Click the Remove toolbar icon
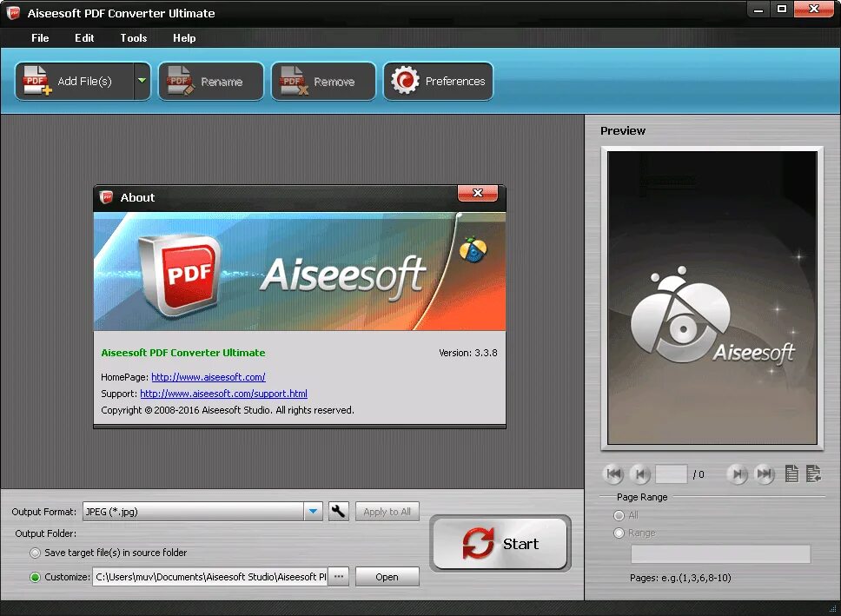This screenshot has height=616, width=841. [291, 80]
